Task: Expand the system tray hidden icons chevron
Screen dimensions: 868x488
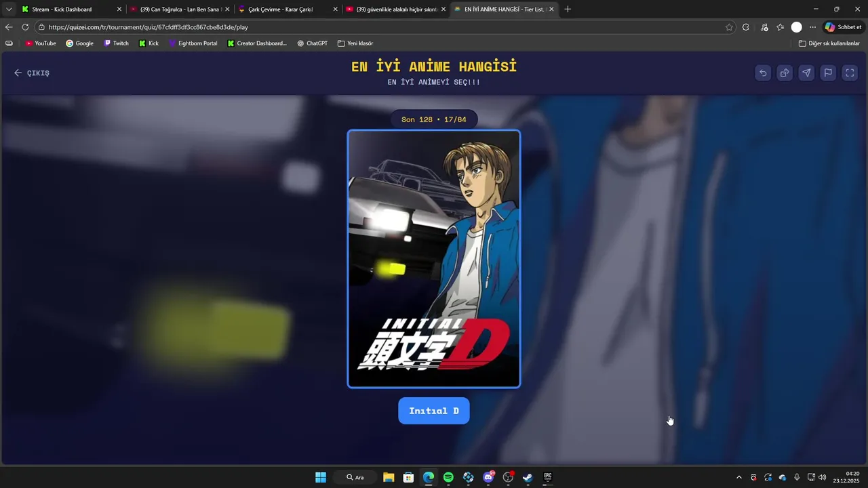Action: click(x=739, y=477)
